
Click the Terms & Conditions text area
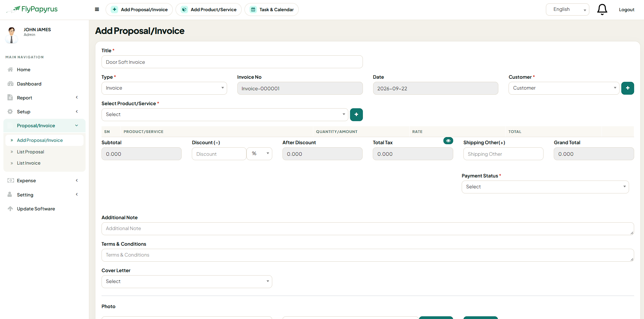368,255
